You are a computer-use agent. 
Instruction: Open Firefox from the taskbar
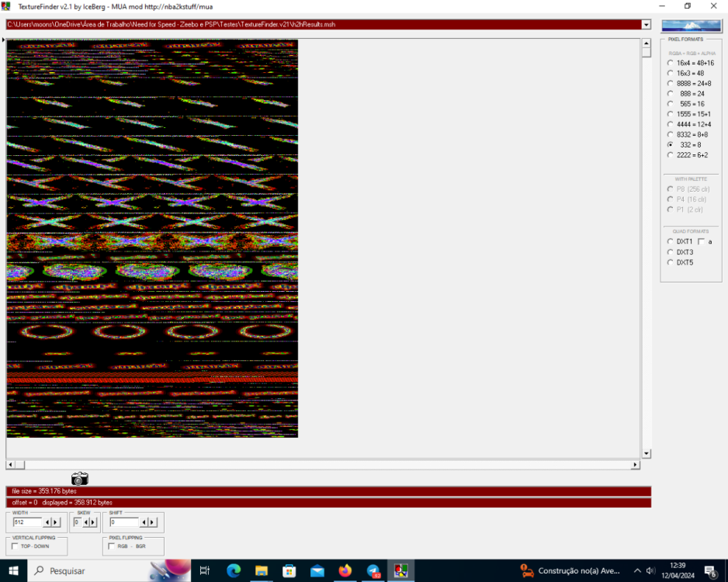coord(345,571)
